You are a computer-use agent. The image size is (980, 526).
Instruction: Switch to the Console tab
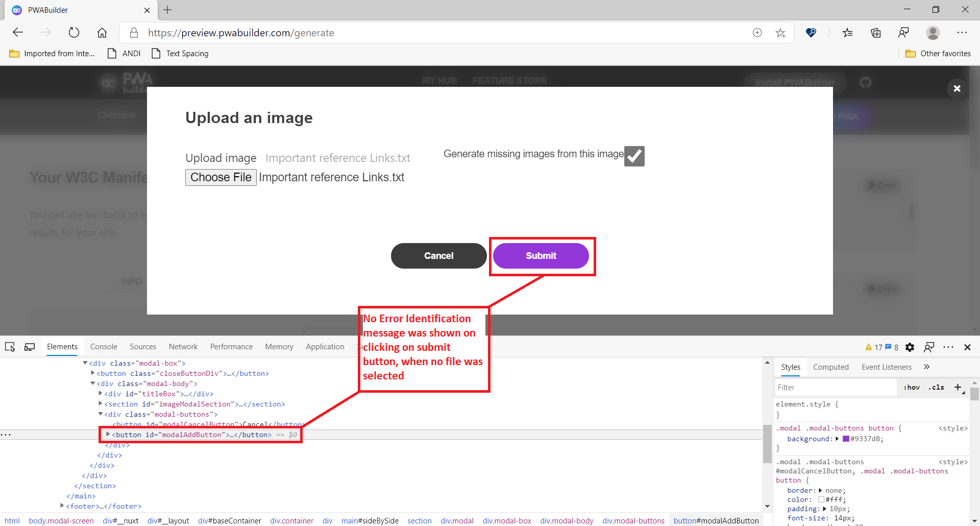tap(104, 347)
